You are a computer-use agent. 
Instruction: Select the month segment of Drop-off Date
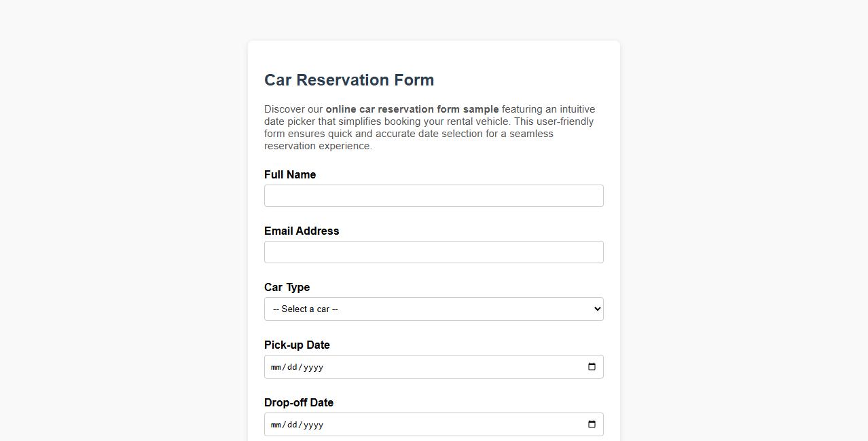(275, 424)
